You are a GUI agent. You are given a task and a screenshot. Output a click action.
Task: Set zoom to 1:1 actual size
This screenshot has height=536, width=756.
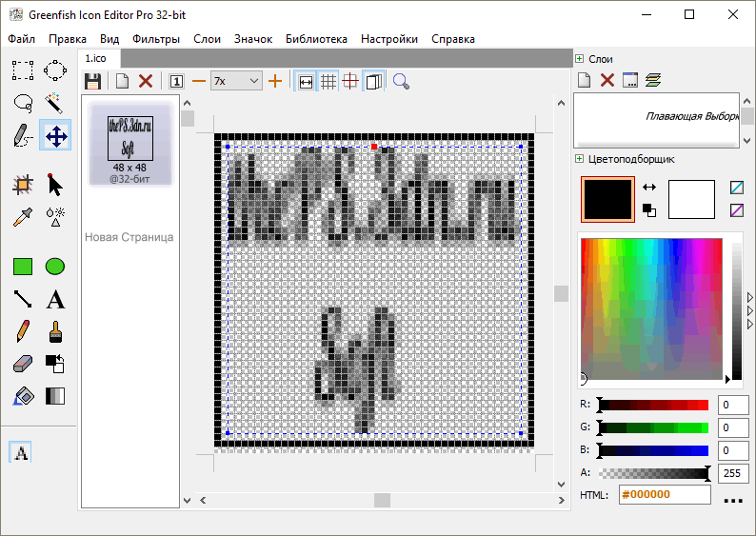176,81
